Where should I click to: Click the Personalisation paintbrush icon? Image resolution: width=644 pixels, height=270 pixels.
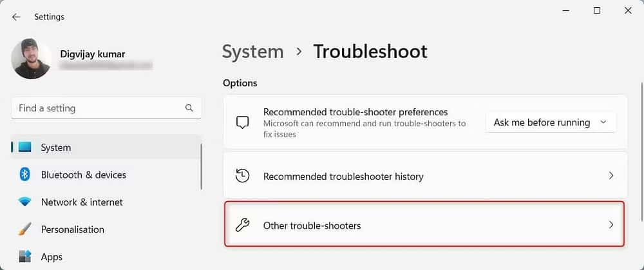click(25, 229)
